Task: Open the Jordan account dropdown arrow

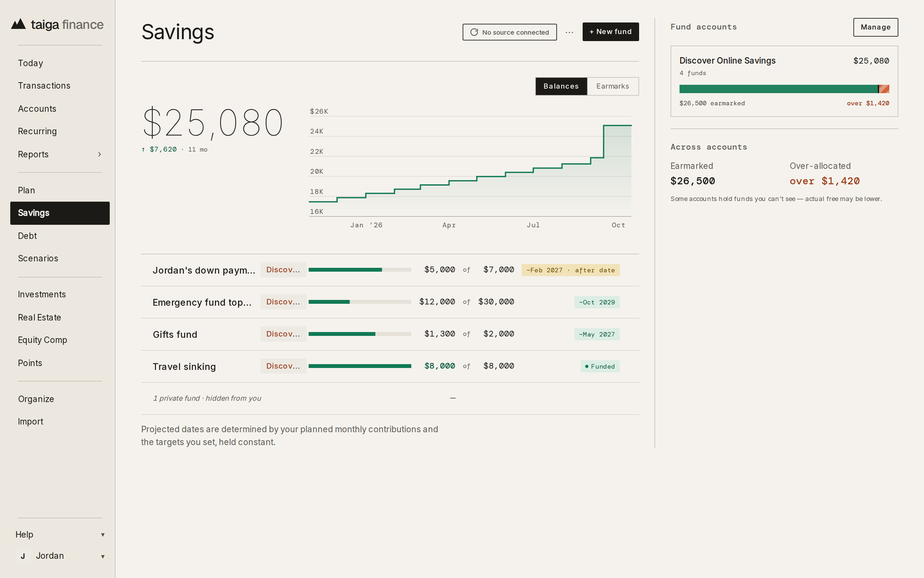Action: coord(103,557)
